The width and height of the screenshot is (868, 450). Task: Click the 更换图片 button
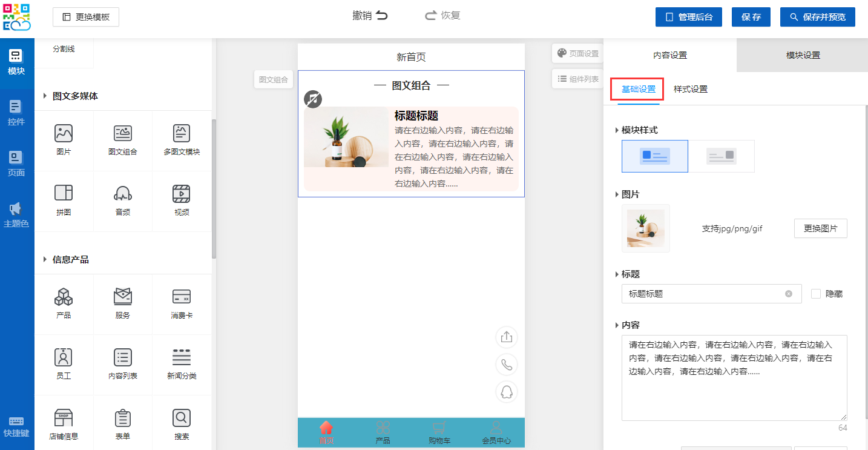pyautogui.click(x=820, y=228)
